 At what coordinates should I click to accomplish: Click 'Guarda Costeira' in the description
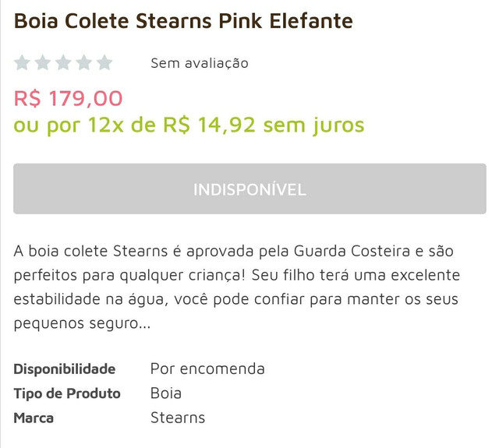coord(352,251)
